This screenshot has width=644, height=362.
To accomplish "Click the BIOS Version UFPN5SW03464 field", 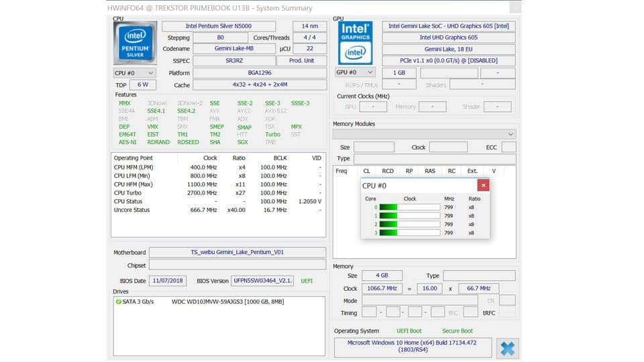I will [262, 281].
